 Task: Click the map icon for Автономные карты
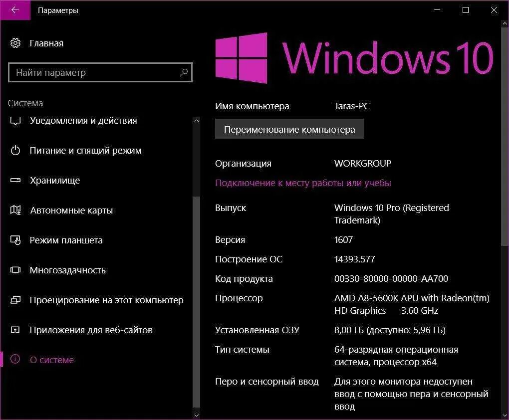tap(15, 210)
